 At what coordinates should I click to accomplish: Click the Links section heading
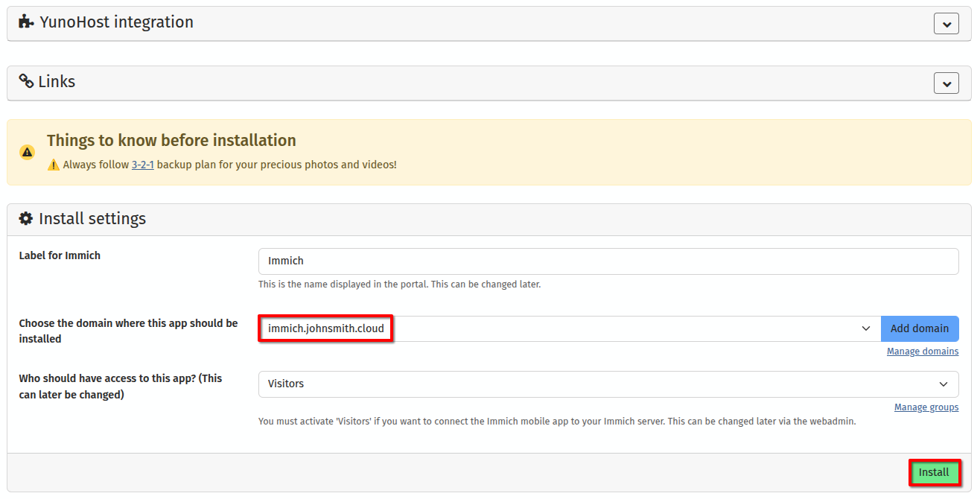(57, 81)
